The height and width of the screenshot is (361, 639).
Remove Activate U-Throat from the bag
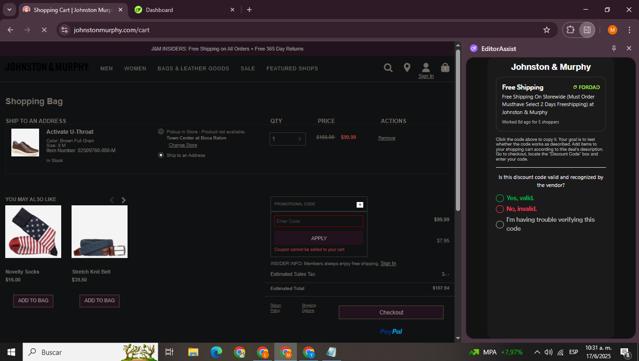[387, 138]
